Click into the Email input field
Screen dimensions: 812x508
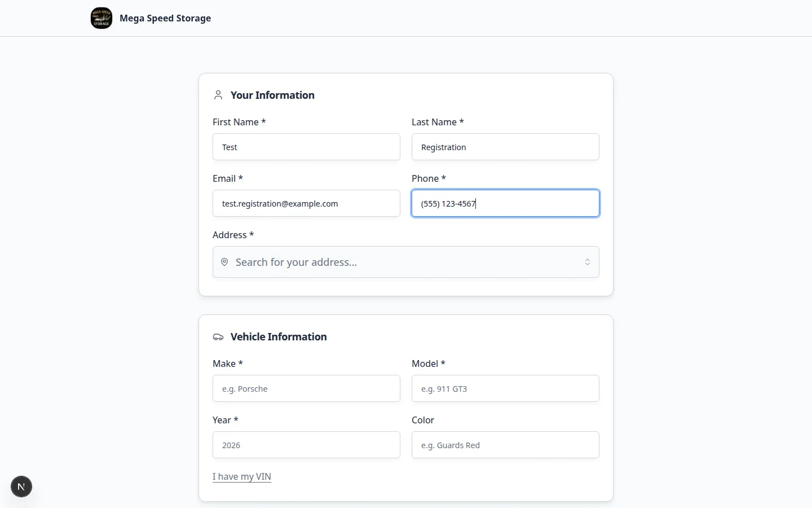pos(306,203)
